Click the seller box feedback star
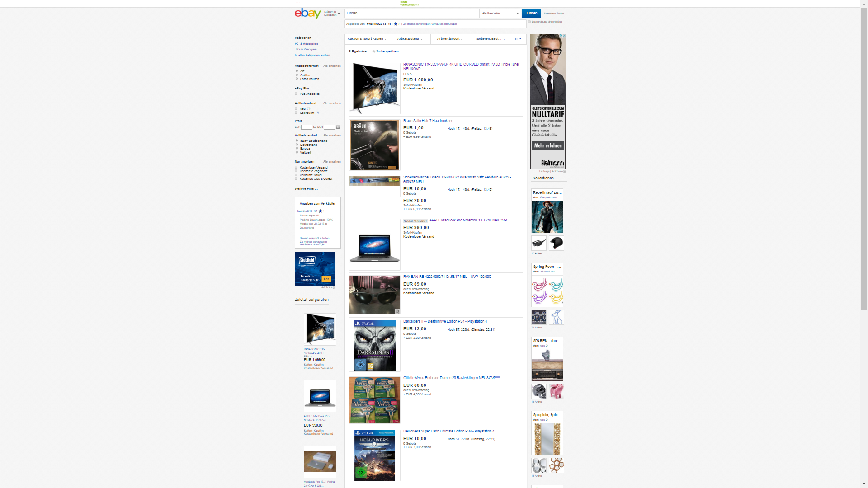868x488 pixels. coord(320,211)
